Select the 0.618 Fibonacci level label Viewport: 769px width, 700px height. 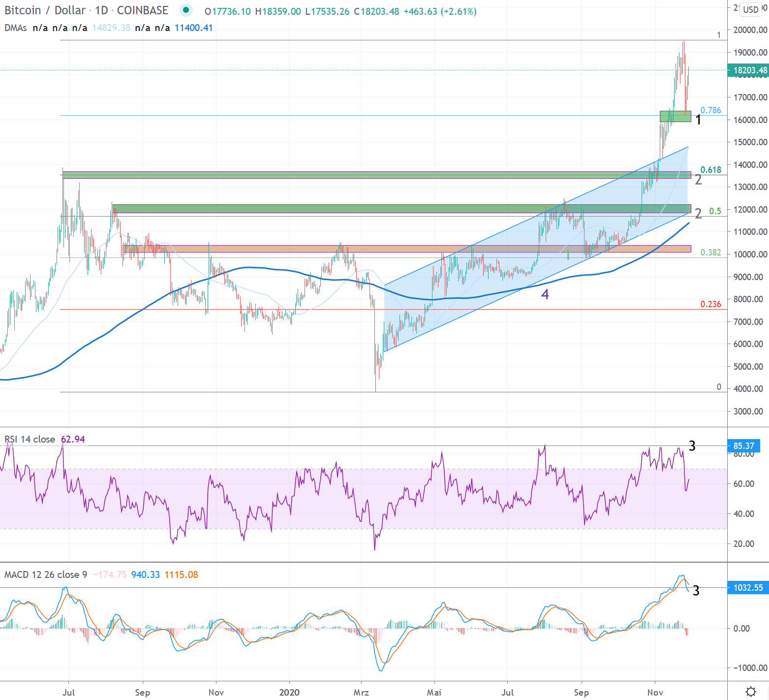coord(710,169)
